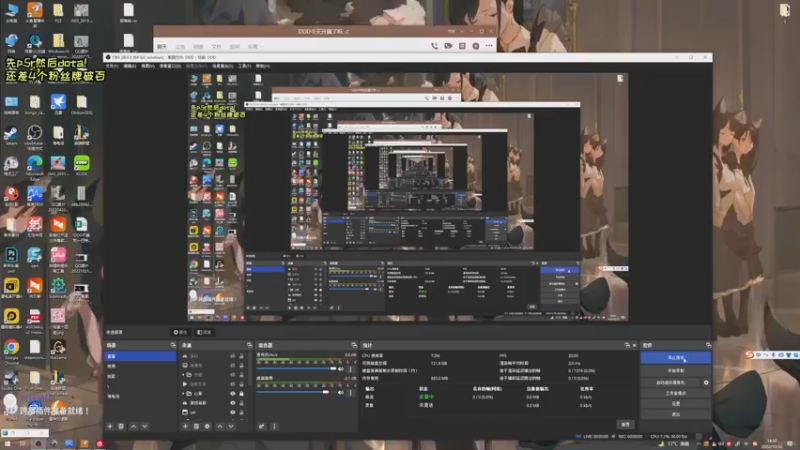Remove the selected source with the trash icon

coord(196,426)
